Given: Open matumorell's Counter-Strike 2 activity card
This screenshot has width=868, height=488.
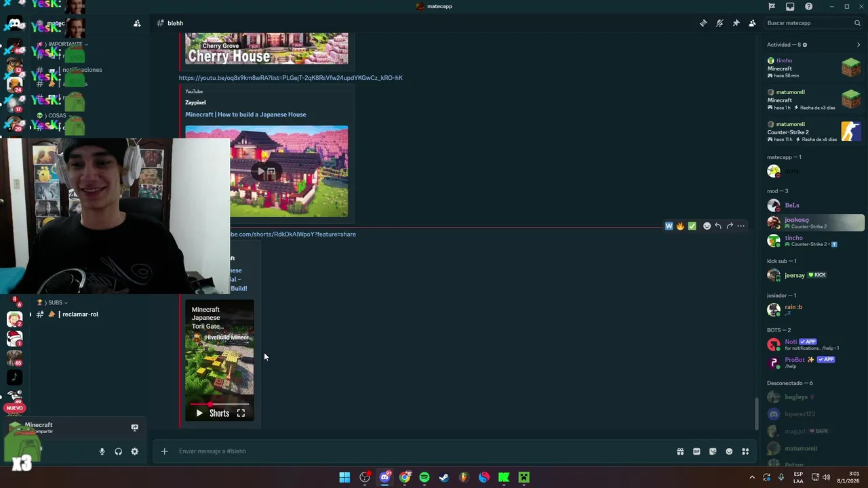Looking at the screenshot, I should (814, 131).
